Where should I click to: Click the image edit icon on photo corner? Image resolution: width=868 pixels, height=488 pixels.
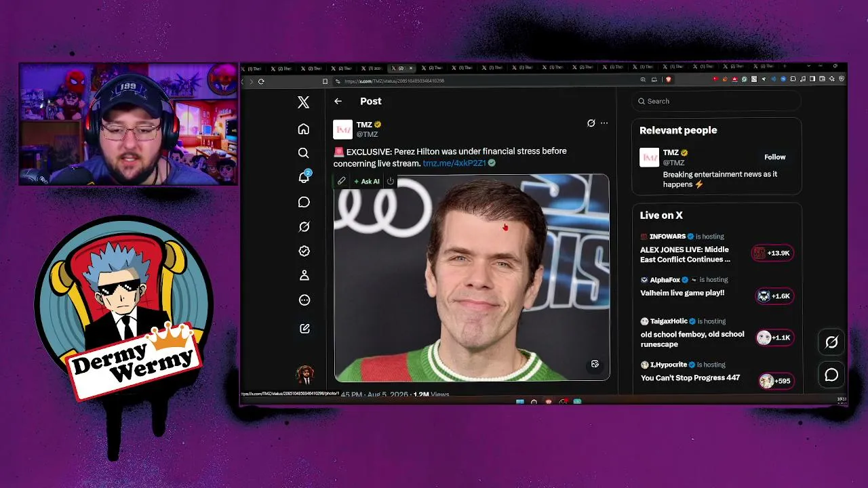click(x=595, y=364)
